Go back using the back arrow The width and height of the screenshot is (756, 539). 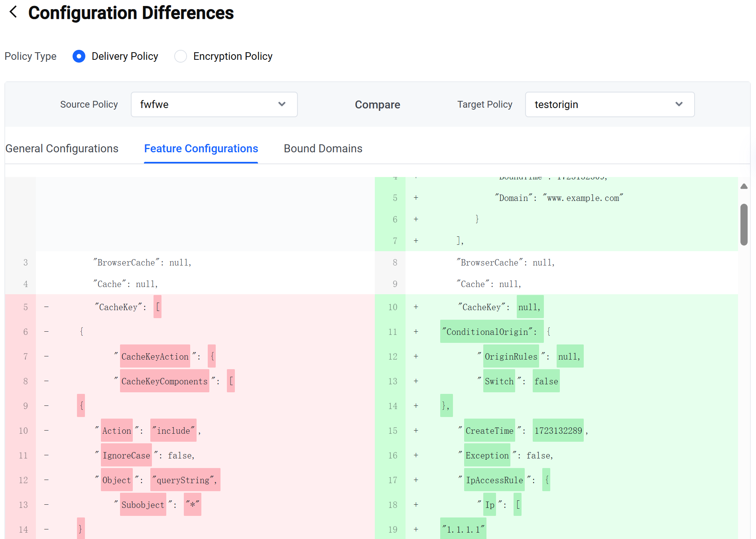click(x=13, y=12)
